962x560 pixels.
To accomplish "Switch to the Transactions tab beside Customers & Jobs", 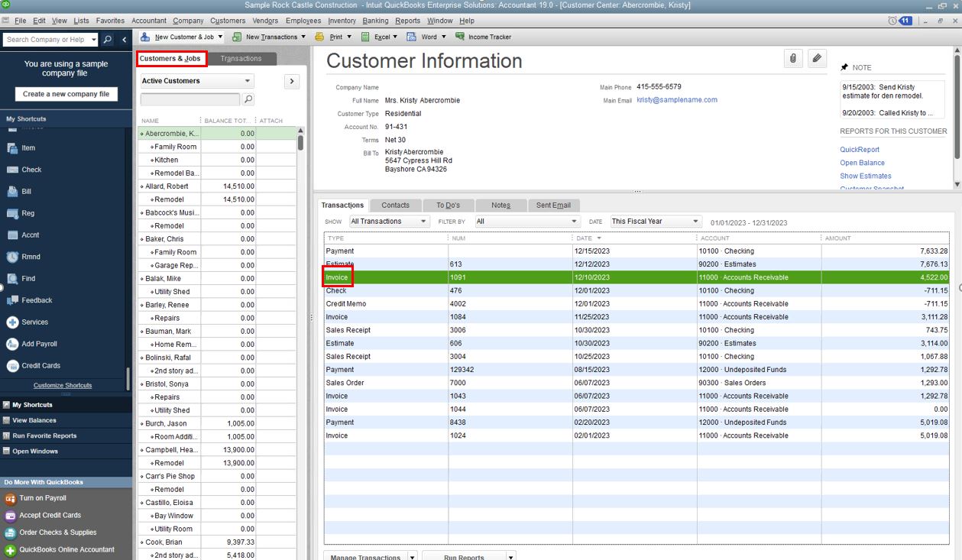I will (x=241, y=59).
